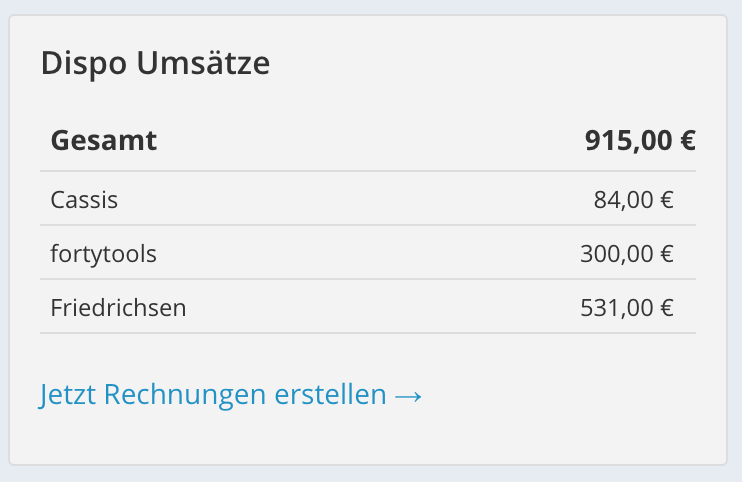Viewport: 742px width, 482px height.
Task: Select the Friedrichsen customer name
Action: pos(118,308)
